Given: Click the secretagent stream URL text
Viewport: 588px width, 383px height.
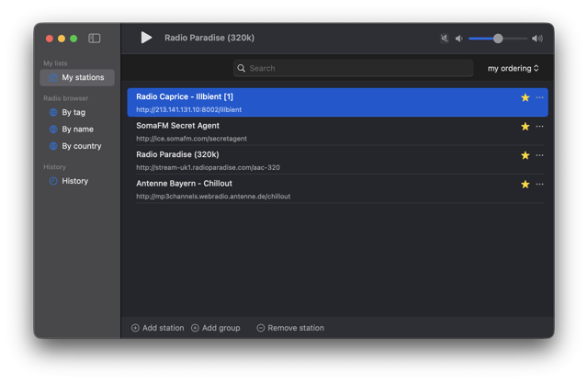Looking at the screenshot, I should pos(191,139).
